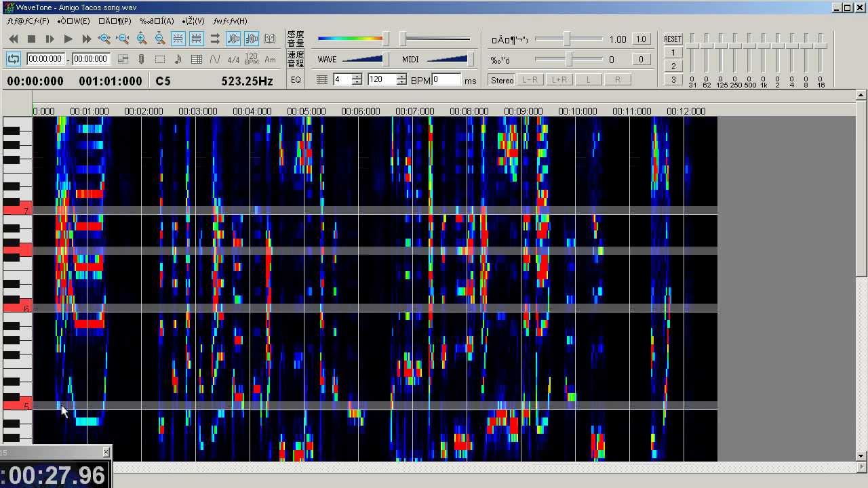Adjust the rainbow color sensitivity slider

pos(353,39)
